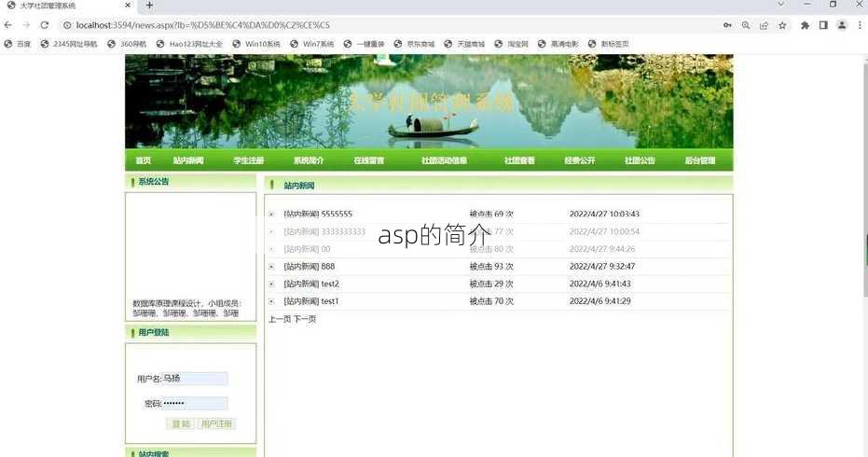The image size is (868, 457).
Task: Click the 用户名 field containing 马扬
Action: point(195,379)
